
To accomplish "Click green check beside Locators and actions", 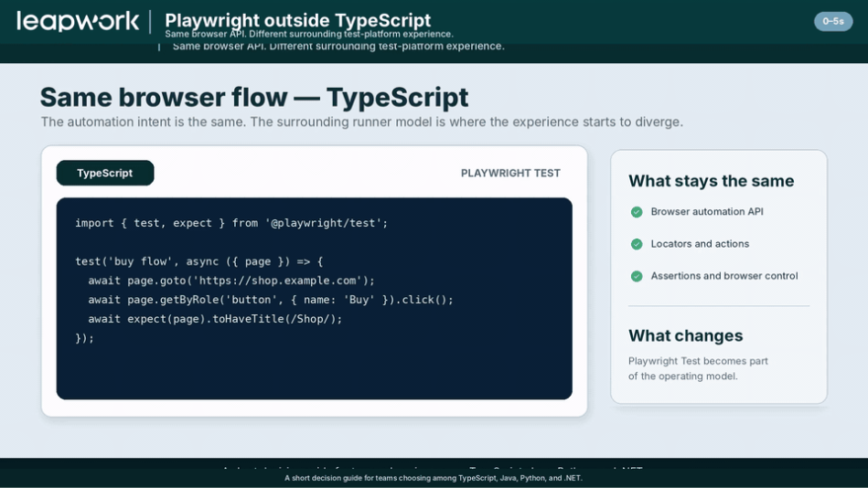I will (x=637, y=244).
